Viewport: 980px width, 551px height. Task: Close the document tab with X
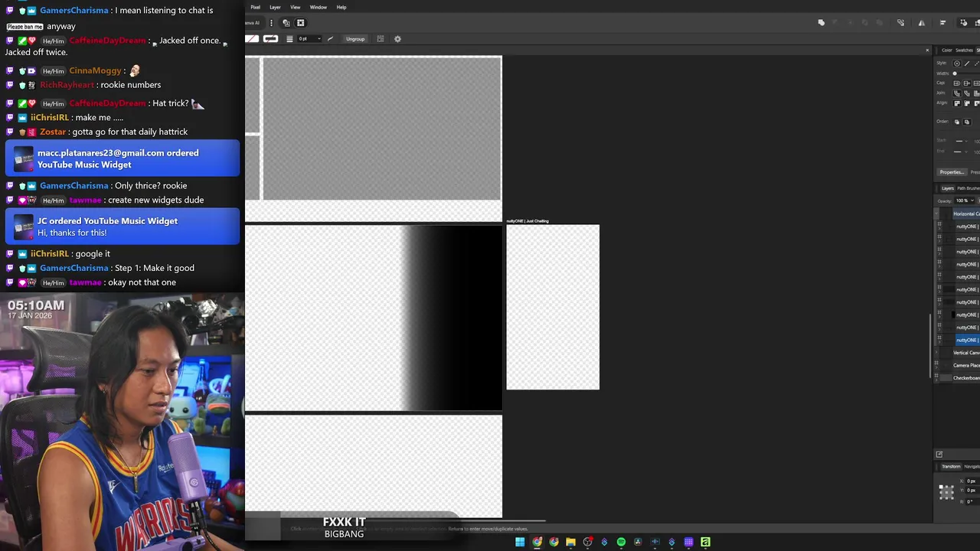[x=927, y=51]
